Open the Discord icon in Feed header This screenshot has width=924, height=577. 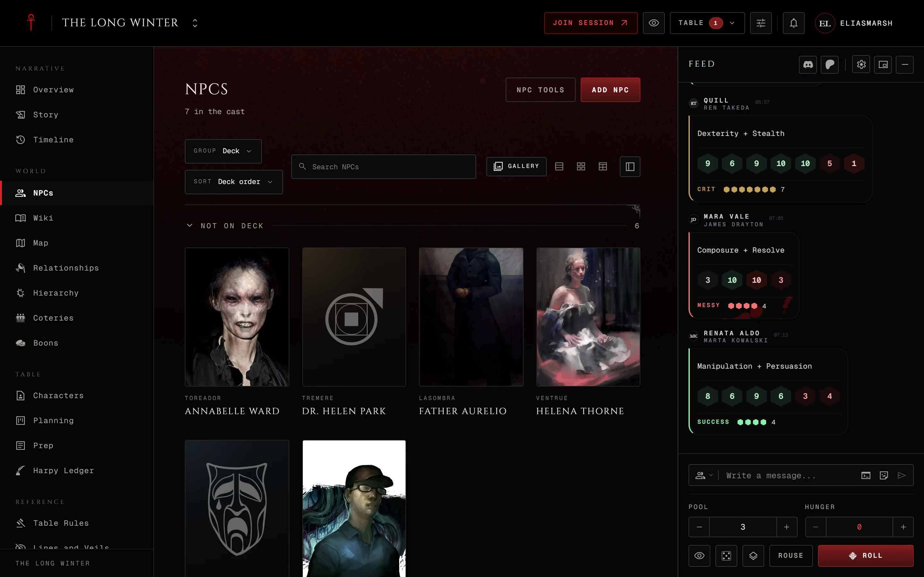click(x=808, y=64)
